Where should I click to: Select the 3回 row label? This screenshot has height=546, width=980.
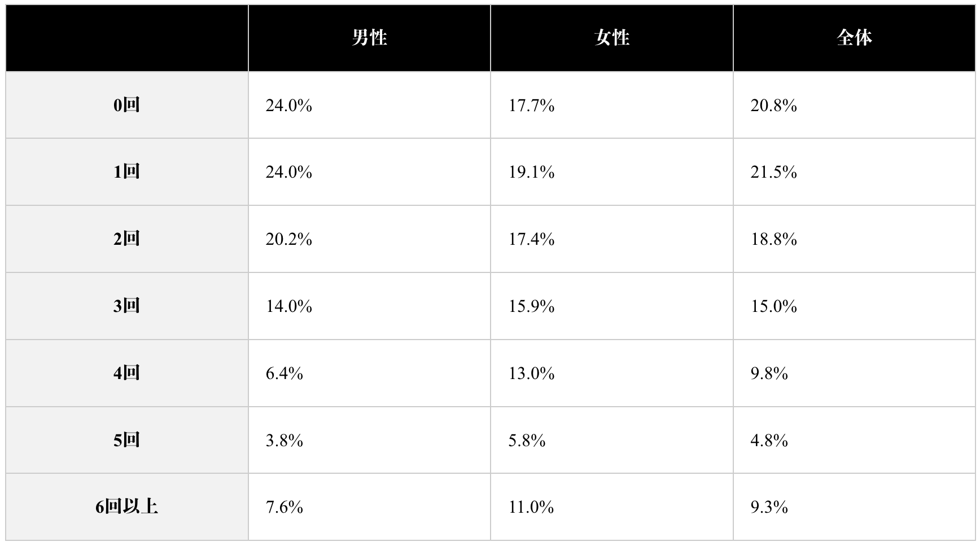pyautogui.click(x=126, y=306)
